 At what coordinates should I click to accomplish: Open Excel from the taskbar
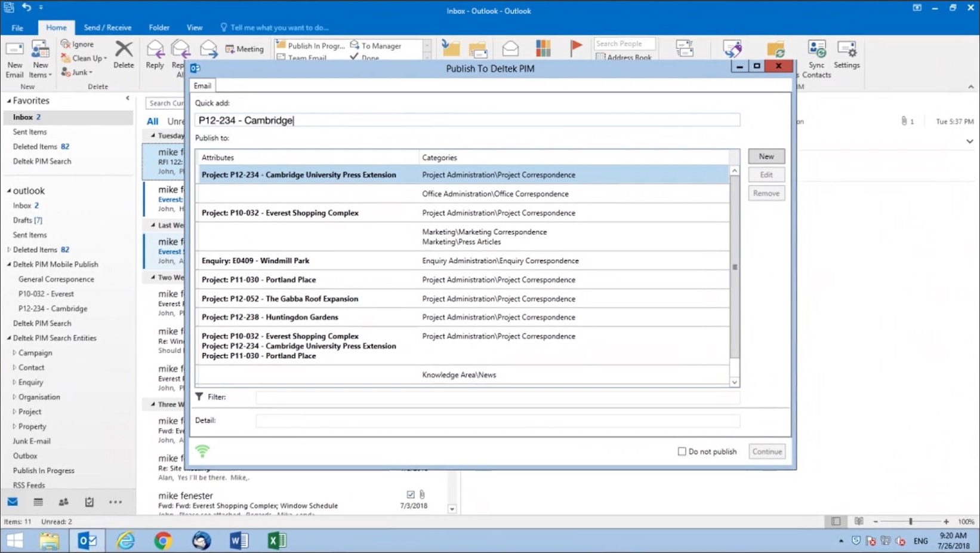276,540
